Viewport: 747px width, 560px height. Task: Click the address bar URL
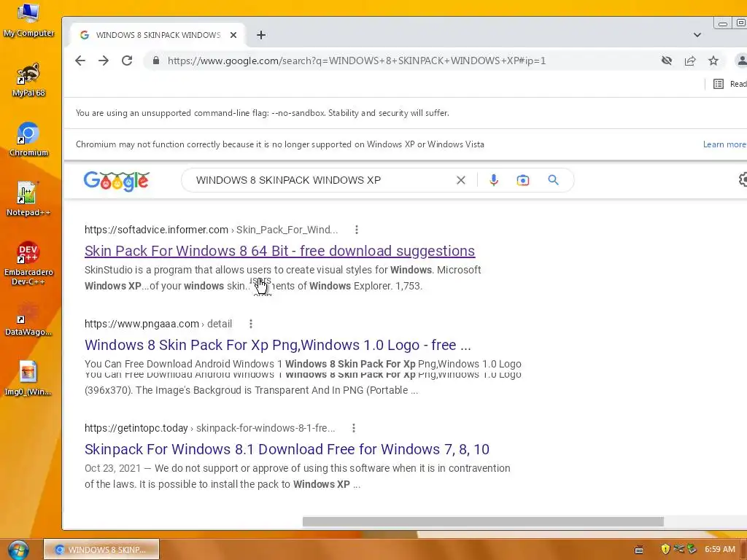[x=356, y=61]
